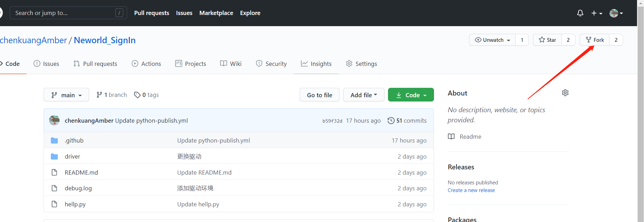
Task: Open the plus create-new dropdown
Action: pyautogui.click(x=597, y=13)
